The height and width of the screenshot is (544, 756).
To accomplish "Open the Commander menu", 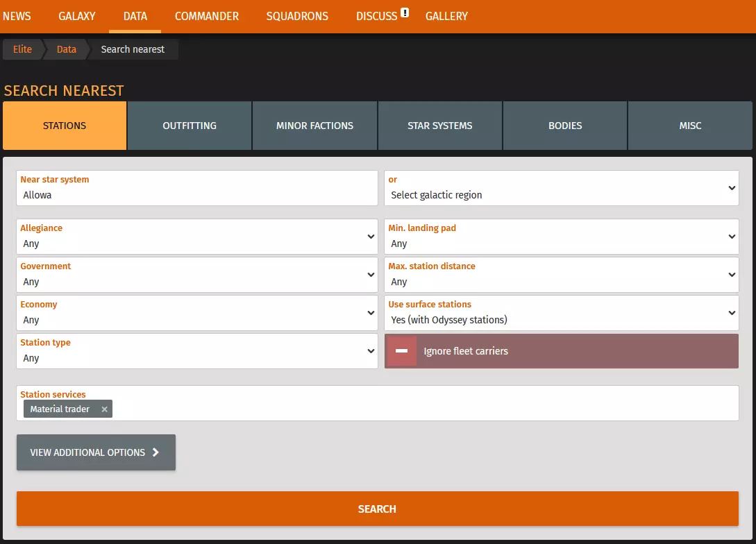I will 206,17.
